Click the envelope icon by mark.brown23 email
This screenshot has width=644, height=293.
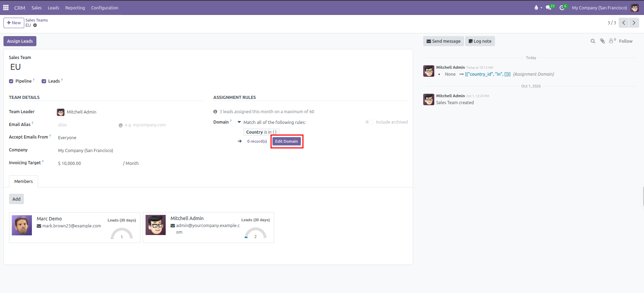click(x=39, y=226)
